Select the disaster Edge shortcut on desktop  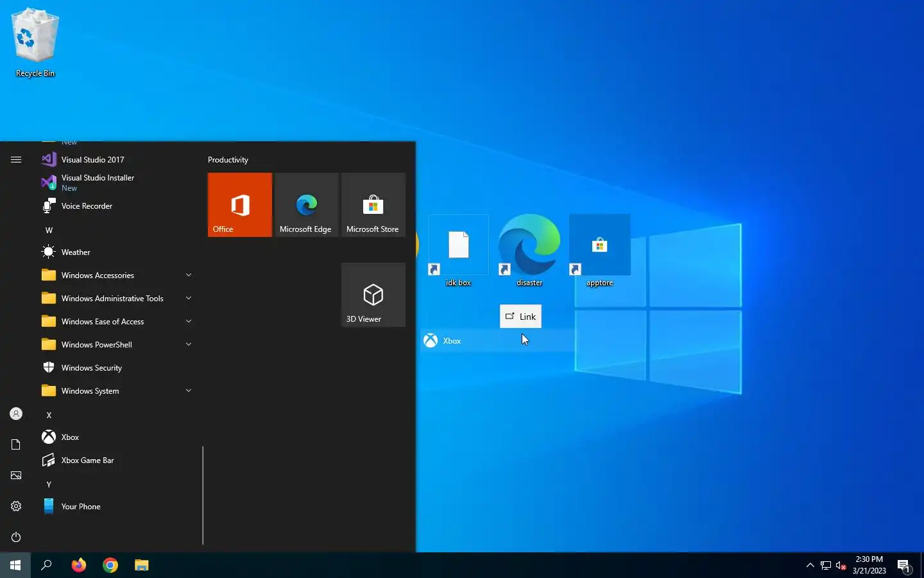(x=529, y=252)
